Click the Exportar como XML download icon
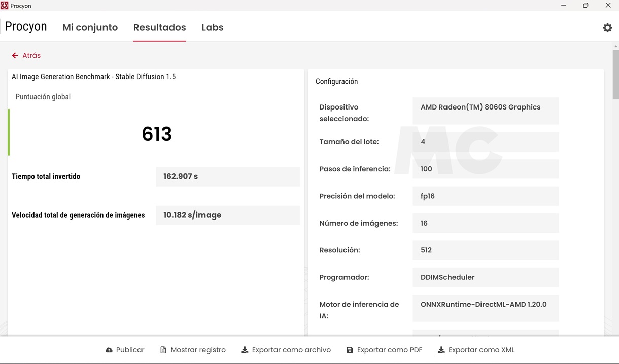Viewport: 619px width, 364px height. 441,350
